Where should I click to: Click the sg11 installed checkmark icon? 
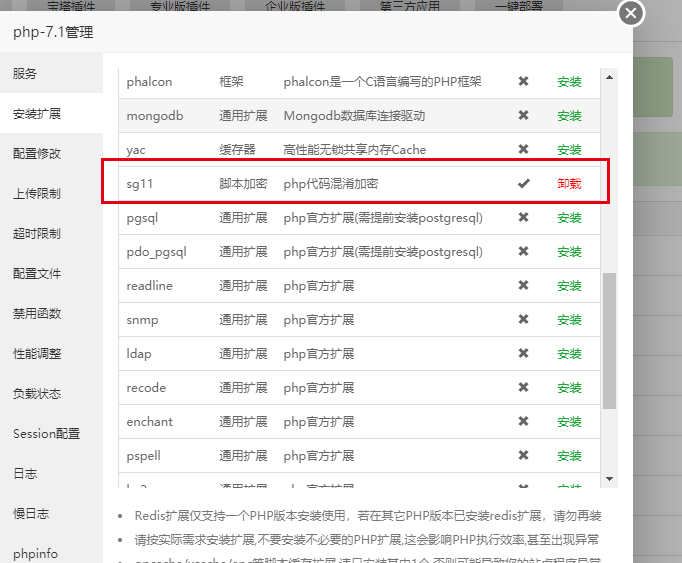pos(524,183)
